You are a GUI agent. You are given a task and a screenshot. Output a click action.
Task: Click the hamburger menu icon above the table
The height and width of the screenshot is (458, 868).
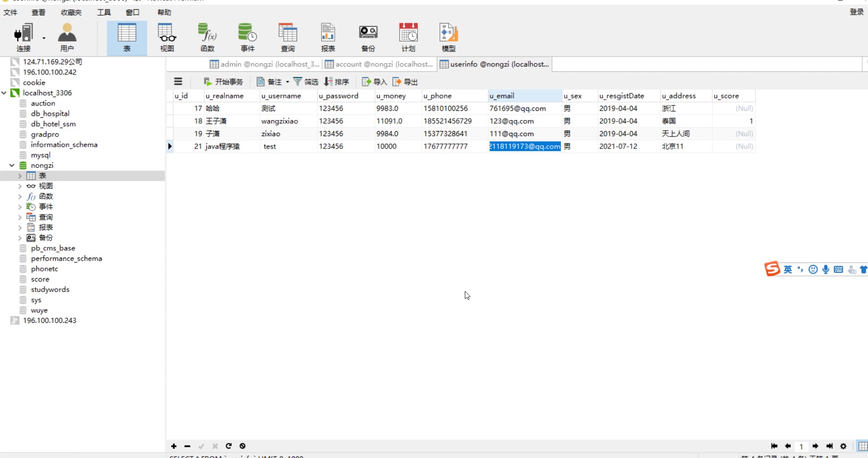pos(178,82)
